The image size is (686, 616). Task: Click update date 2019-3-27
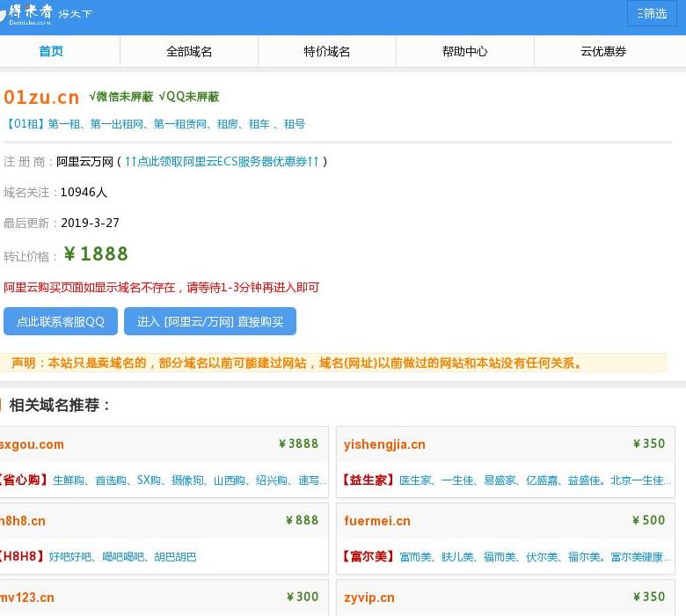(90, 223)
